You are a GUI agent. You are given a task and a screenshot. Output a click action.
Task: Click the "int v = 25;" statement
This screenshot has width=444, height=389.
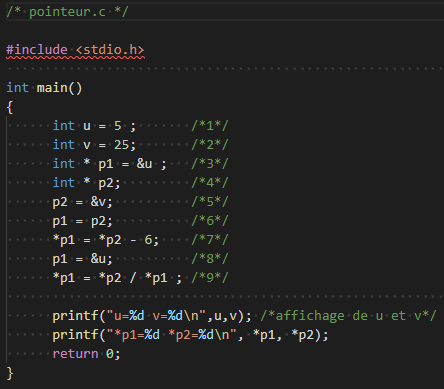click(x=94, y=145)
